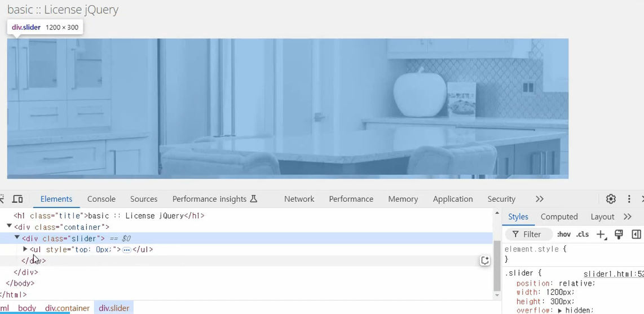Click the Elements panel scrollbar up arrow
This screenshot has width=644, height=314.
pos(497,213)
